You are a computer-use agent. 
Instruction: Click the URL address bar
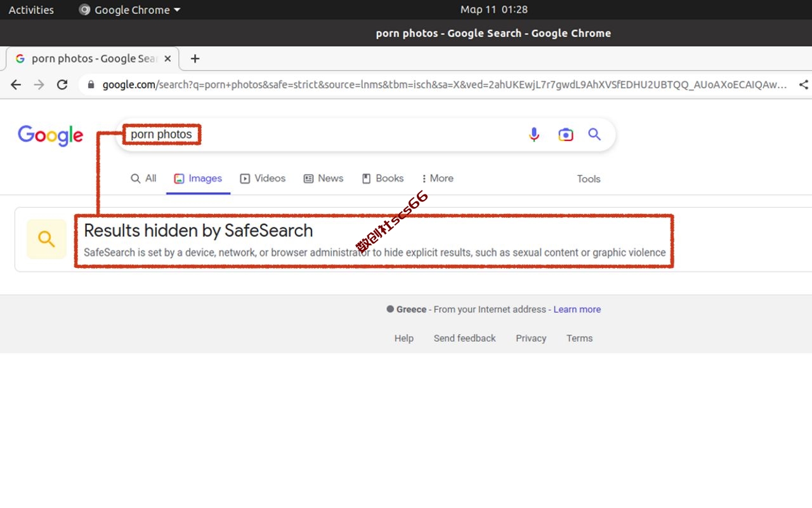[x=444, y=84]
